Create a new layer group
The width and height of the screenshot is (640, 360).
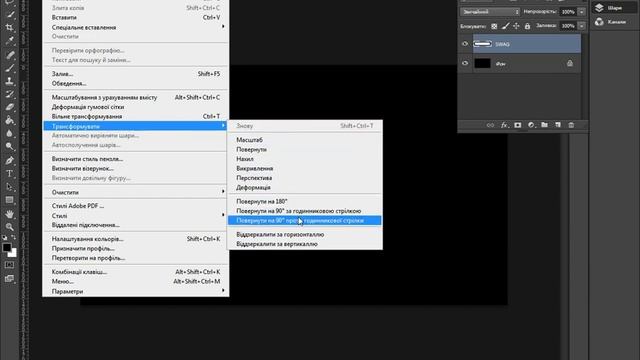click(544, 125)
